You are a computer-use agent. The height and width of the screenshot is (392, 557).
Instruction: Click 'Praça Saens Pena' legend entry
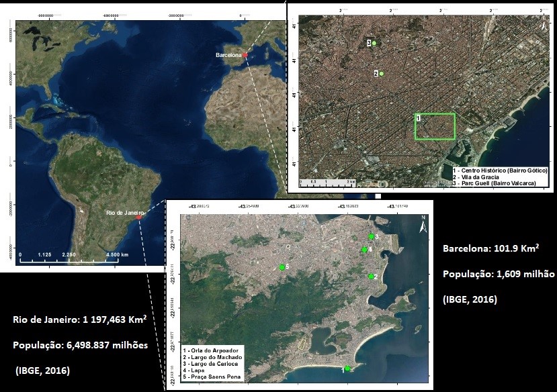[214, 379]
